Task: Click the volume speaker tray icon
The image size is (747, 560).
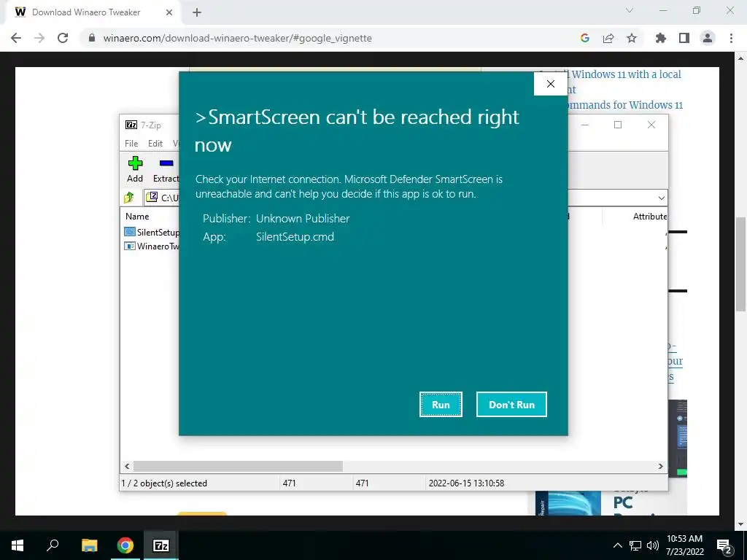Action: point(653,545)
